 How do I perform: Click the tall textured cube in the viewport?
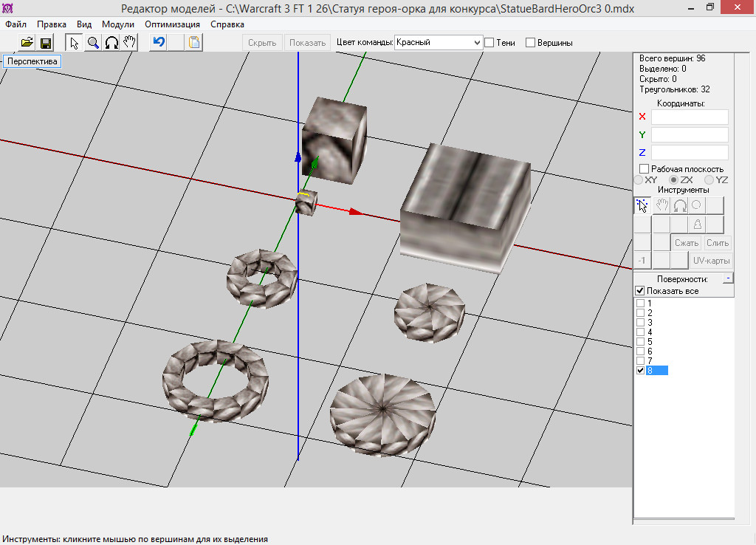click(334, 140)
